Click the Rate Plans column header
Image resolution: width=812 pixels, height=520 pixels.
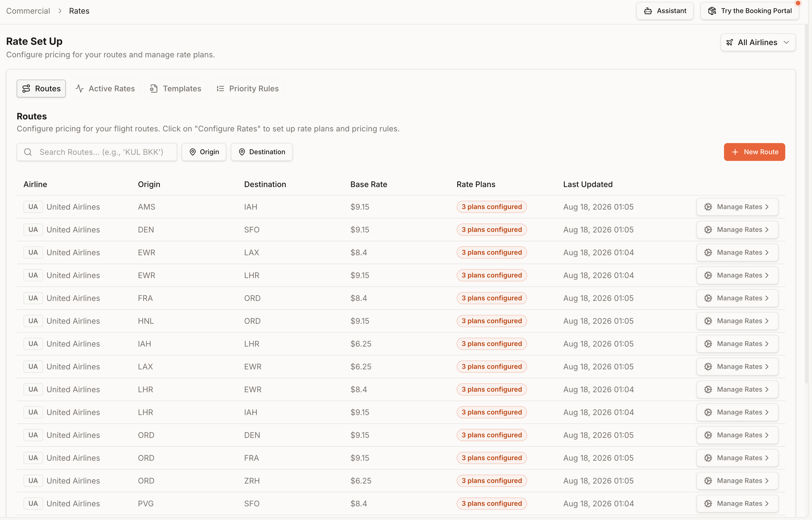(476, 184)
